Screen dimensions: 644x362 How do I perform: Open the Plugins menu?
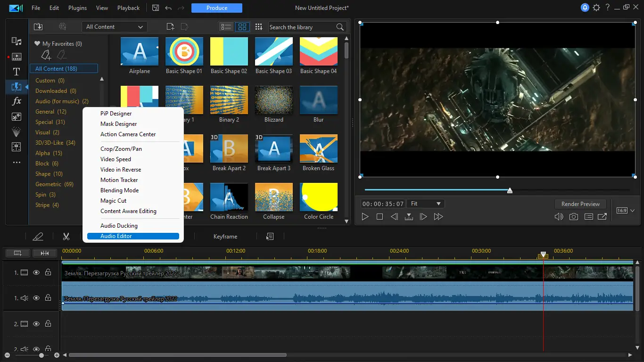tap(77, 8)
